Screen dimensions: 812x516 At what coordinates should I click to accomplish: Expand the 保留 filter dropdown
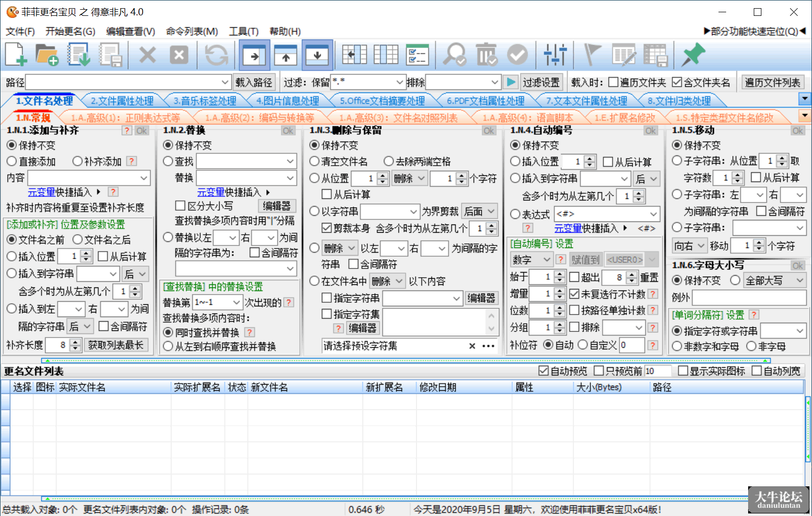(x=400, y=82)
